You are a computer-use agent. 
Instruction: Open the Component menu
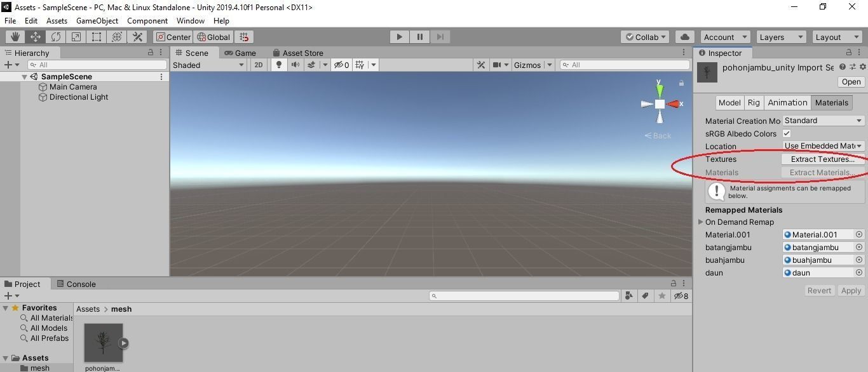tap(147, 20)
